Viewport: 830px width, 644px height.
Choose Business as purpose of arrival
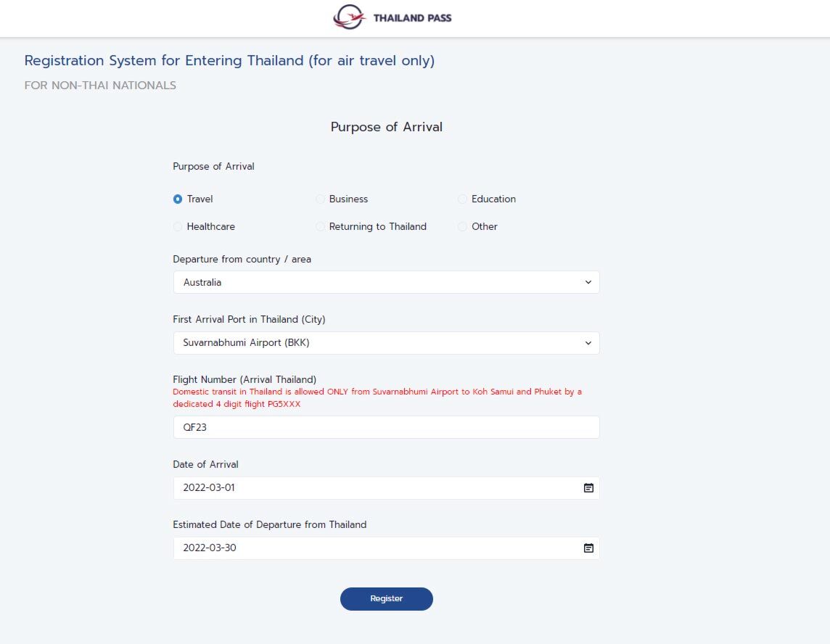[x=320, y=199]
